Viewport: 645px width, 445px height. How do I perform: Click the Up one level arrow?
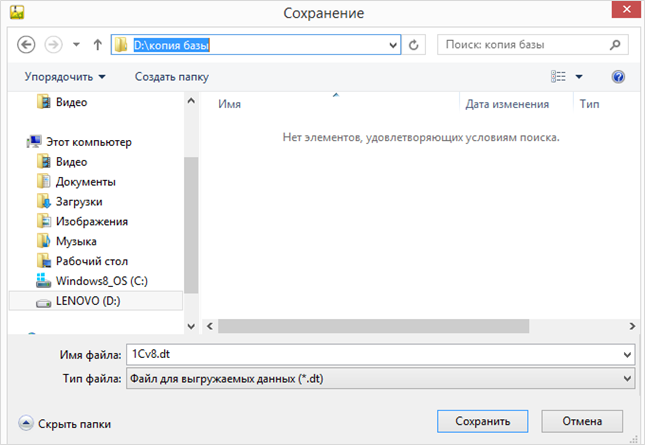[97, 45]
